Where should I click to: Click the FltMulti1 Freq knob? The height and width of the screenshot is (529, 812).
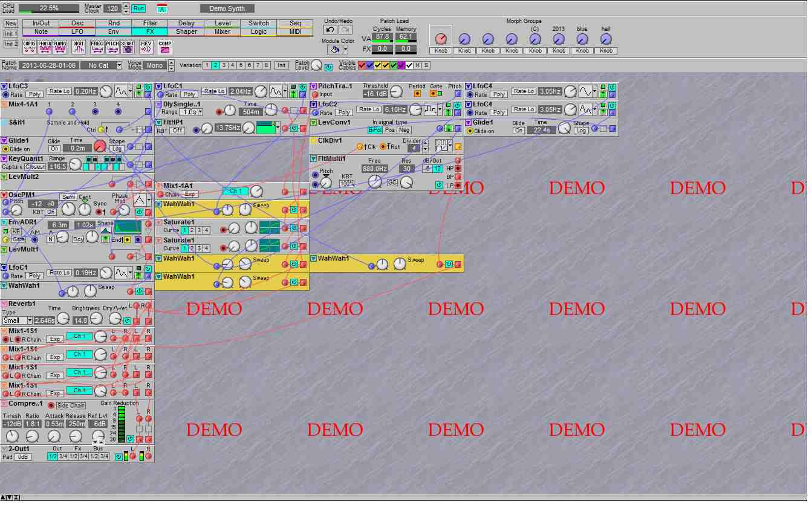[375, 181]
